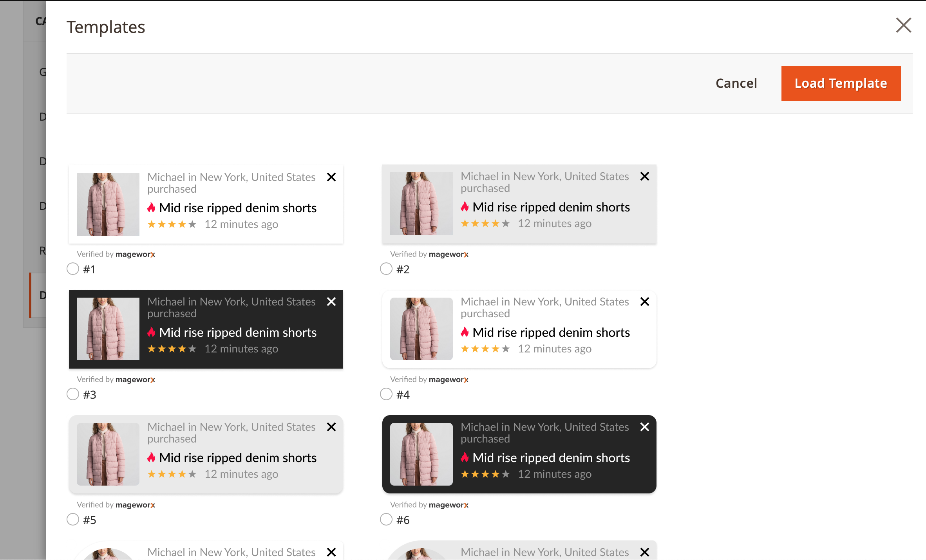Click the flame icon in template #3

pos(151,332)
